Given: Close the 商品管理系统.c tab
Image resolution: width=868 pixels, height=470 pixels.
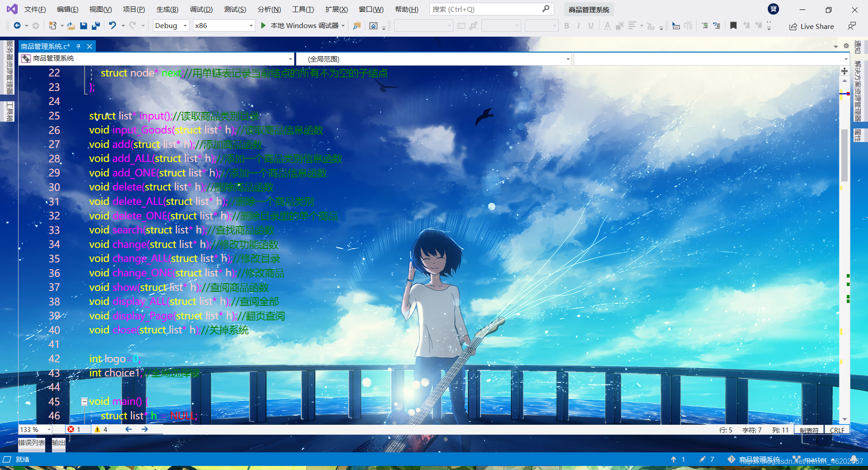Looking at the screenshot, I should [90, 46].
